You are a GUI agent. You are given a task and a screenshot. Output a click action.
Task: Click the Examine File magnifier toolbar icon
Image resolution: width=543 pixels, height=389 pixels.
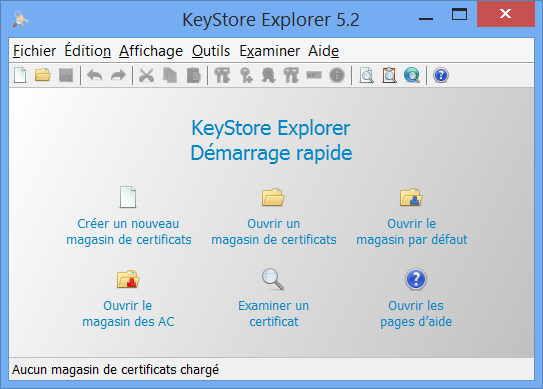click(x=366, y=75)
